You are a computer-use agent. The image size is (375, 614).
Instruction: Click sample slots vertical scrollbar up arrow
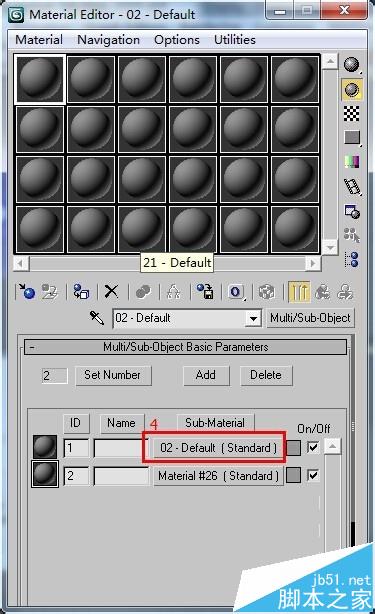pos(330,61)
